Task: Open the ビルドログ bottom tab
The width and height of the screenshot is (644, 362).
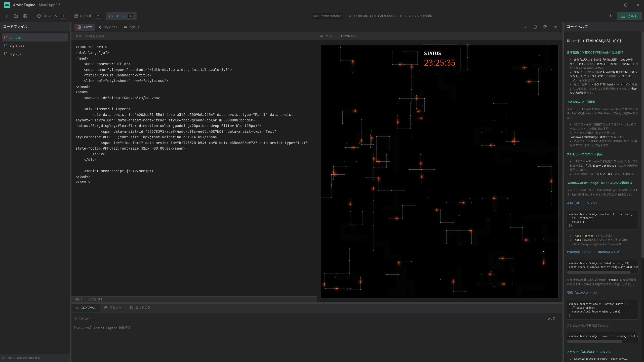Action: [x=140, y=308]
